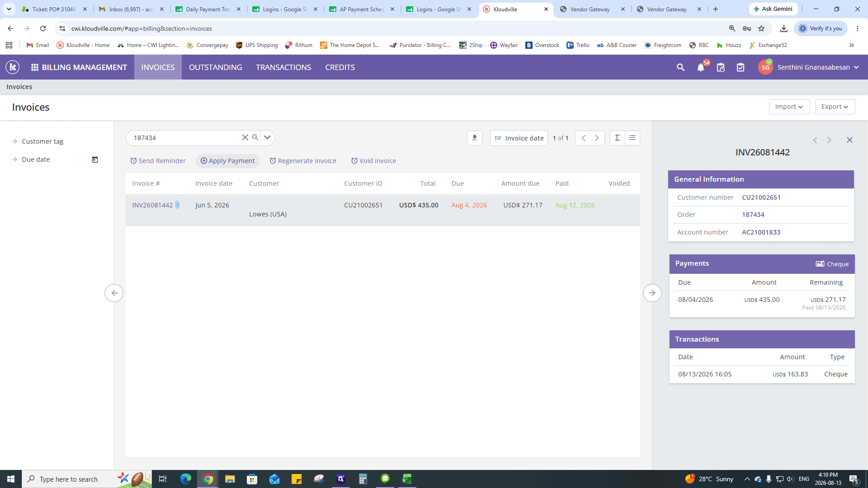This screenshot has height=488, width=868.
Task: Click Void invoice
Action: (x=373, y=161)
